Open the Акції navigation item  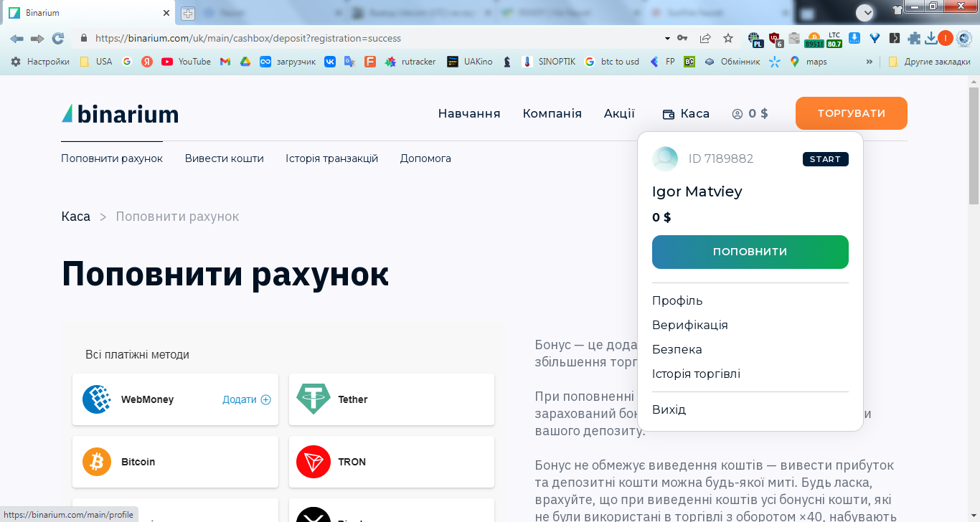[x=619, y=113]
